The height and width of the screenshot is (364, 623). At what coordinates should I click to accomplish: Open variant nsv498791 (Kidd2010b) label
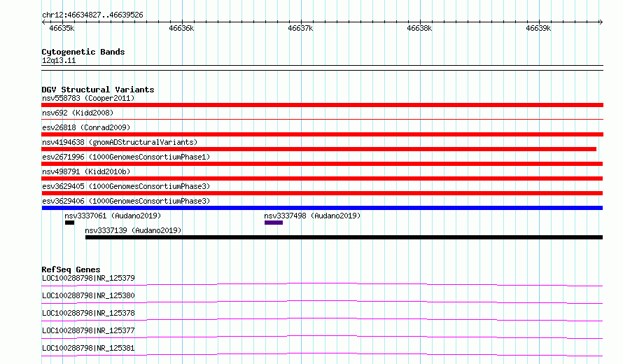[x=86, y=171]
